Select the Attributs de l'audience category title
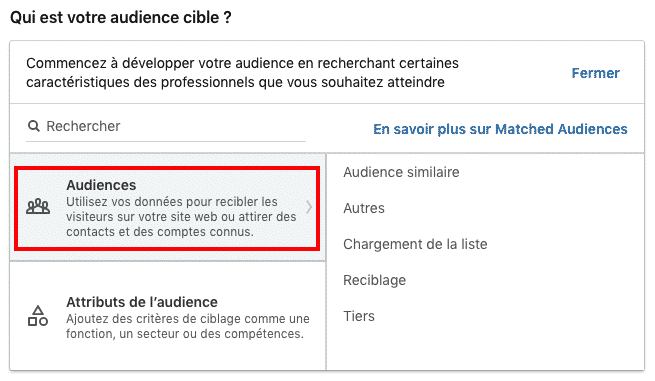The height and width of the screenshot is (381, 655). [142, 302]
